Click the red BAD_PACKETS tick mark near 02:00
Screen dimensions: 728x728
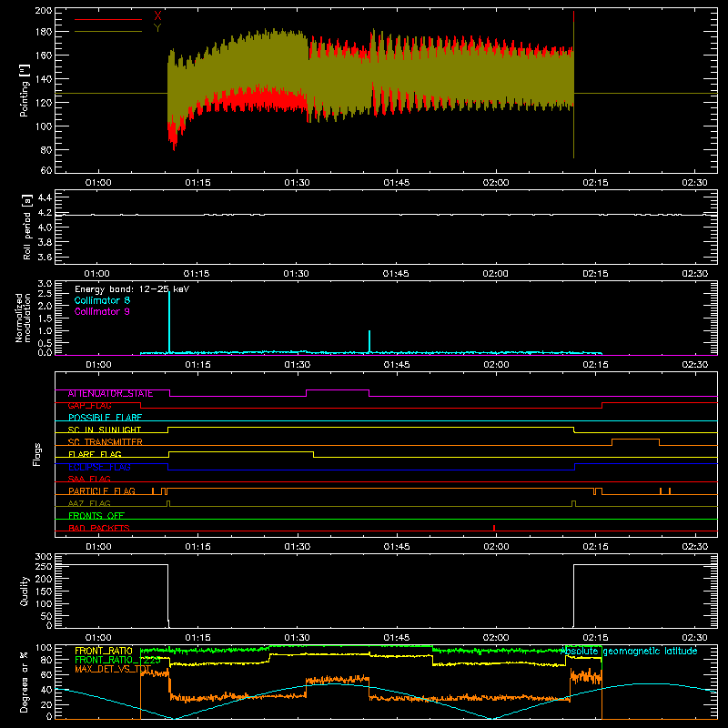click(x=494, y=528)
